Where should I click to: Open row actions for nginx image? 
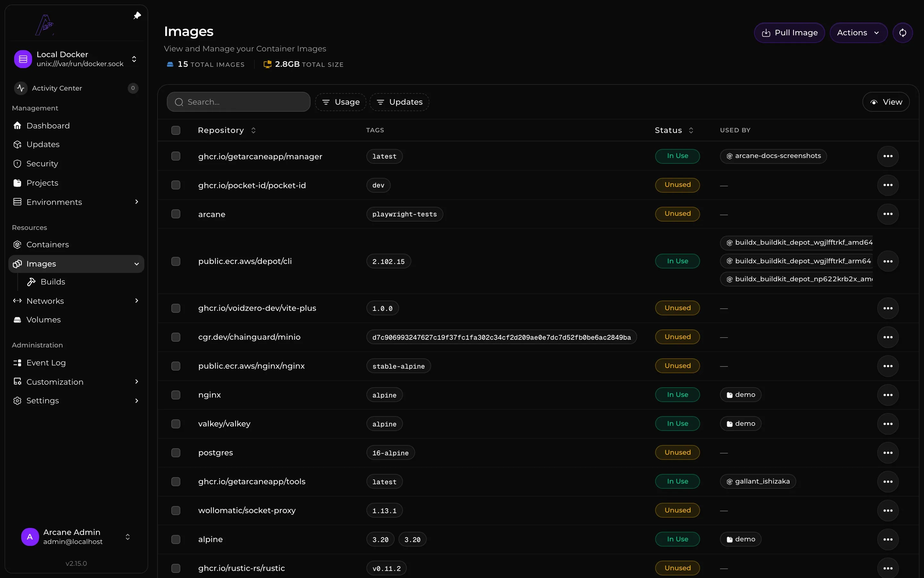888,395
